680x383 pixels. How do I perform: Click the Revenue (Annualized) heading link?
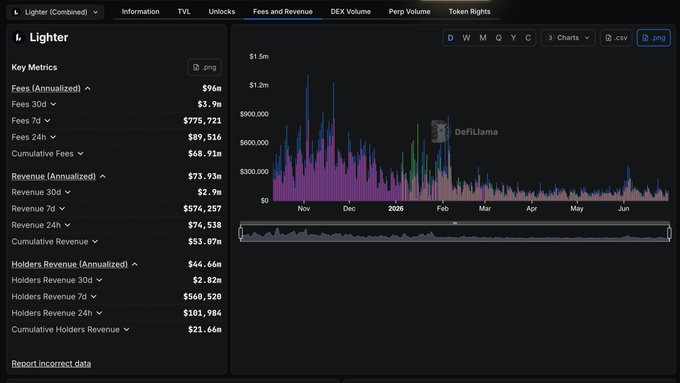53,177
